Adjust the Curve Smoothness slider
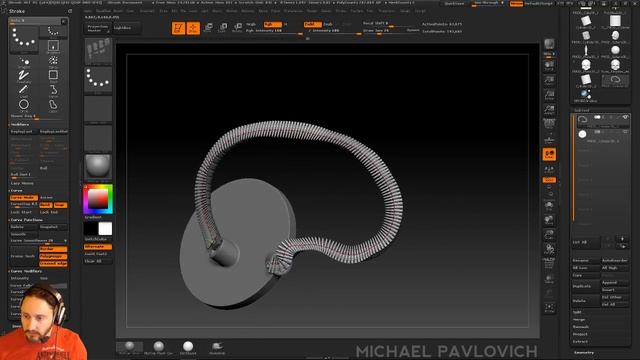 pyautogui.click(x=38, y=241)
